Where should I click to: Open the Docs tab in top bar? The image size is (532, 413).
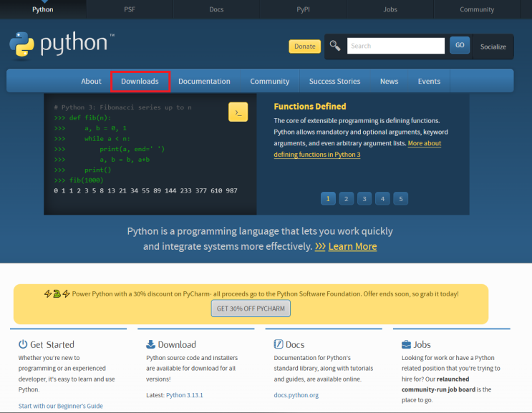216,9
